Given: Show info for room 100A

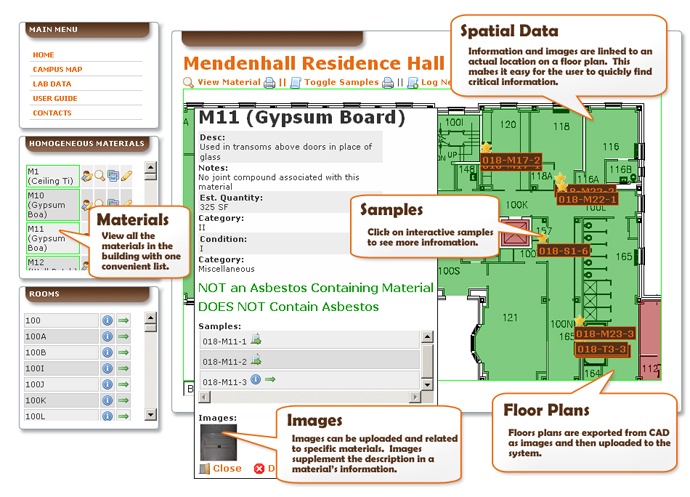Looking at the screenshot, I should [x=107, y=336].
